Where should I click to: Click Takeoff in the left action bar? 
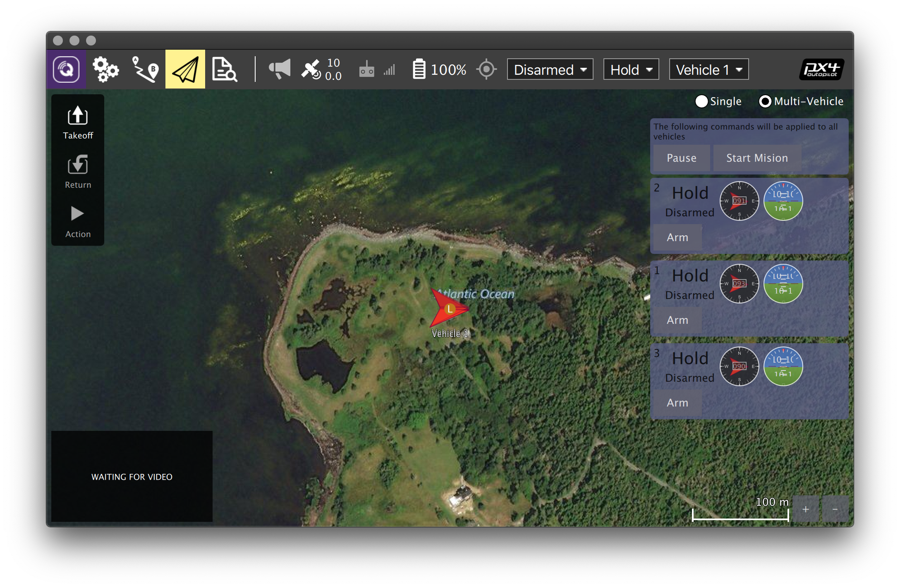77,122
